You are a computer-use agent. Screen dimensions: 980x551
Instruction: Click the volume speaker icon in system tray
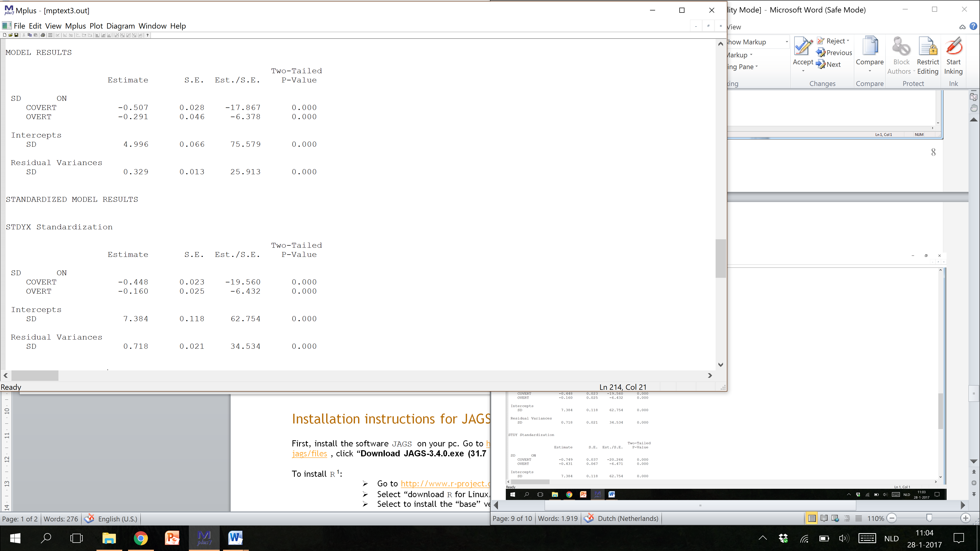(x=844, y=538)
